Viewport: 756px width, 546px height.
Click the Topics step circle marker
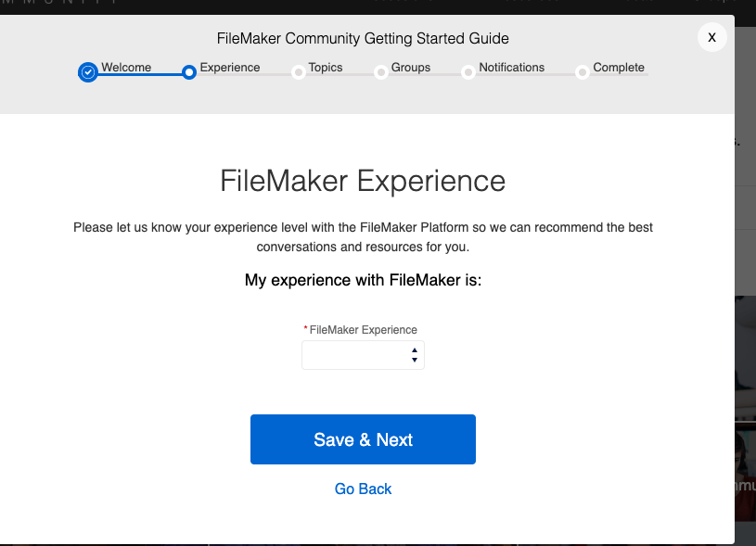coord(299,72)
